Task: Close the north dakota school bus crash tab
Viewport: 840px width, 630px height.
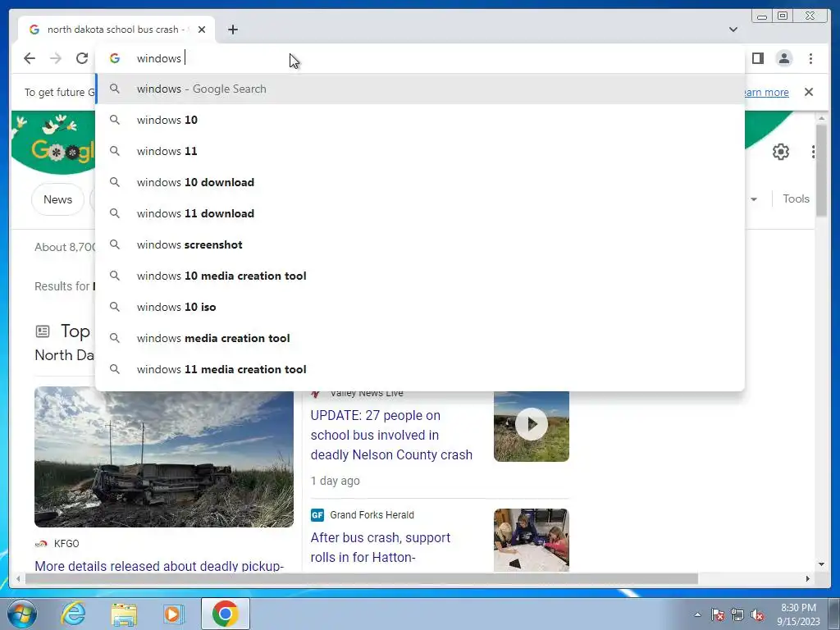Action: (202, 30)
